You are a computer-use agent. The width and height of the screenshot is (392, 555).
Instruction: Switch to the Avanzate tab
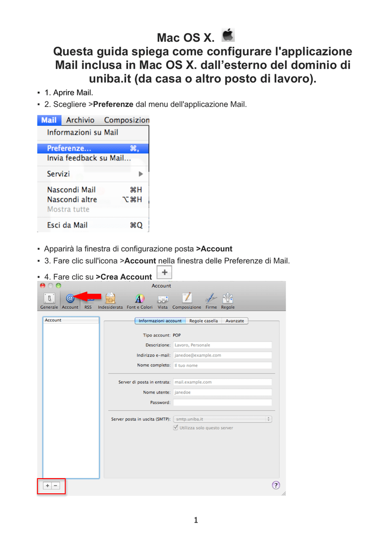234,321
